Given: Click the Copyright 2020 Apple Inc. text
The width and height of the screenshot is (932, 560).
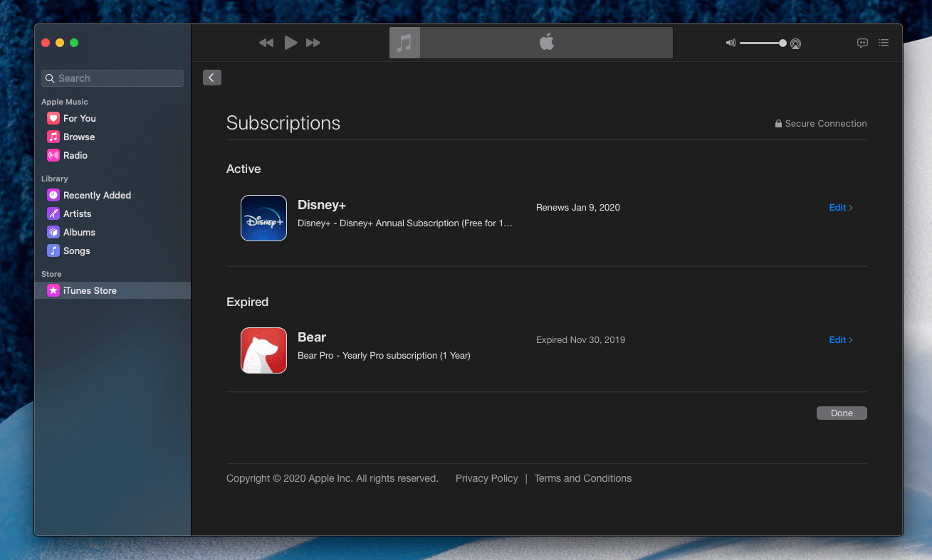Looking at the screenshot, I should [333, 478].
